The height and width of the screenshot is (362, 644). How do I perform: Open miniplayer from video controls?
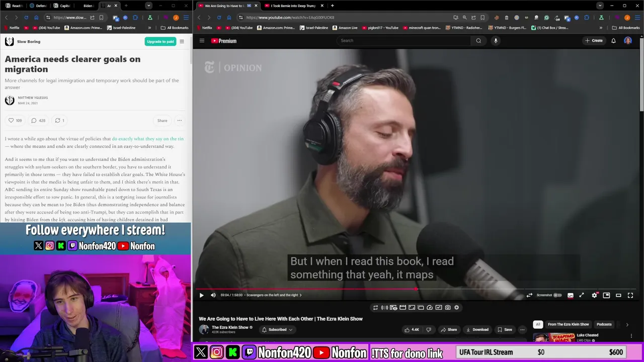606,295
